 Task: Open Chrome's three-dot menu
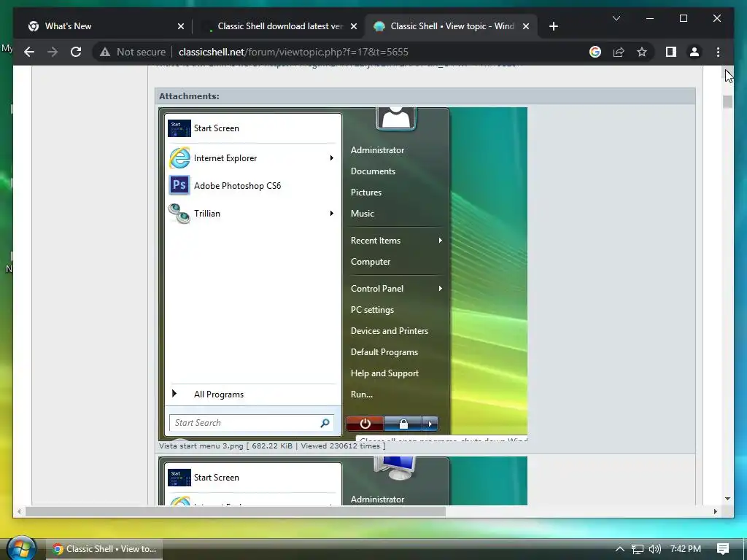coord(718,52)
